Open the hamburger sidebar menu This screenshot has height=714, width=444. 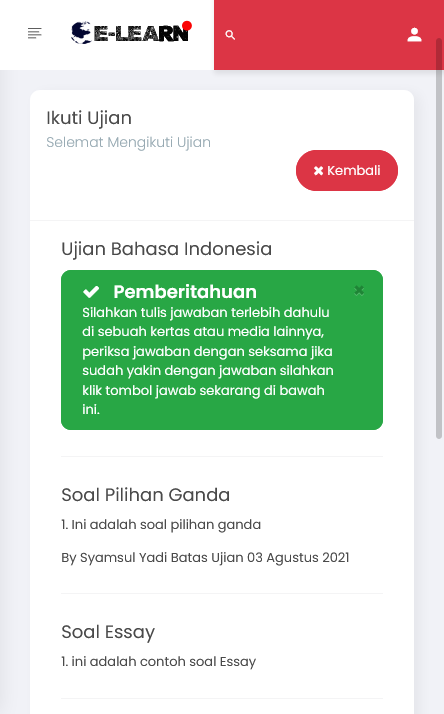[x=35, y=33]
